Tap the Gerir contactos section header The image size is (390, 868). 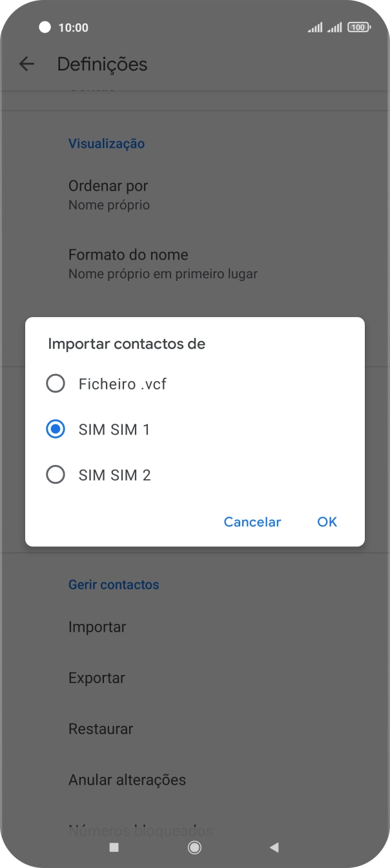pyautogui.click(x=114, y=584)
